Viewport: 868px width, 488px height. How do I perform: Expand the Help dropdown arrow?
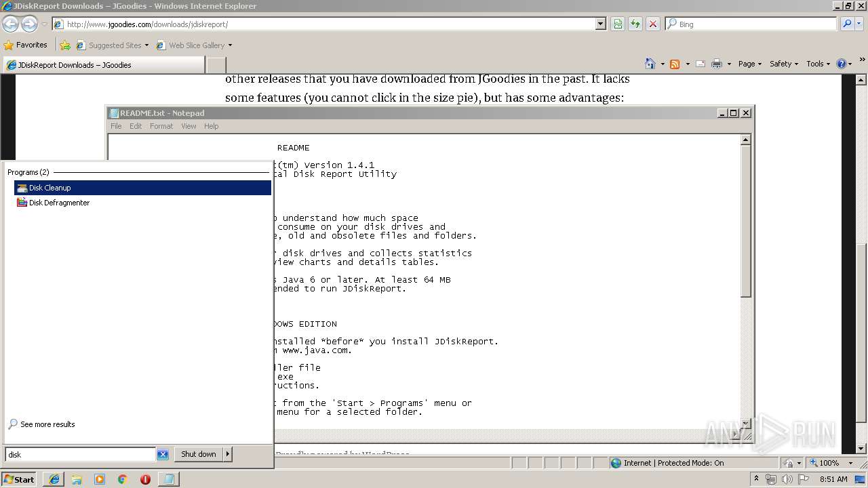[x=850, y=64]
